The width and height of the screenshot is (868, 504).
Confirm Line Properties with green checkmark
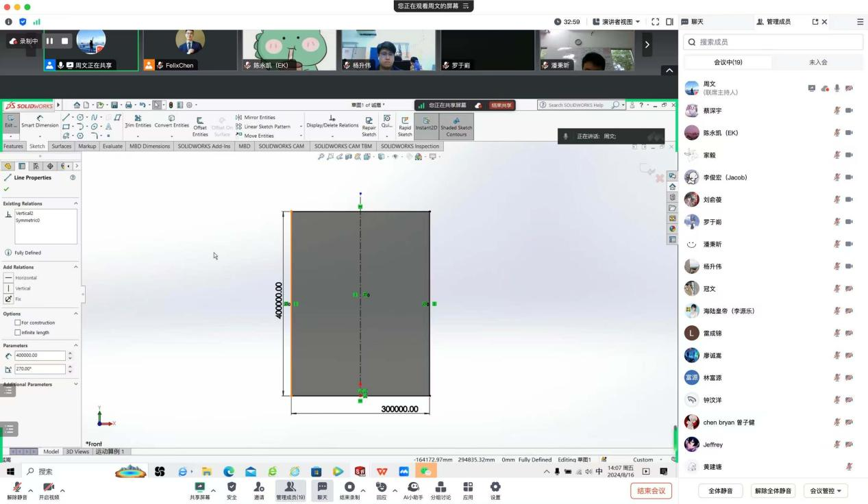[x=7, y=189]
